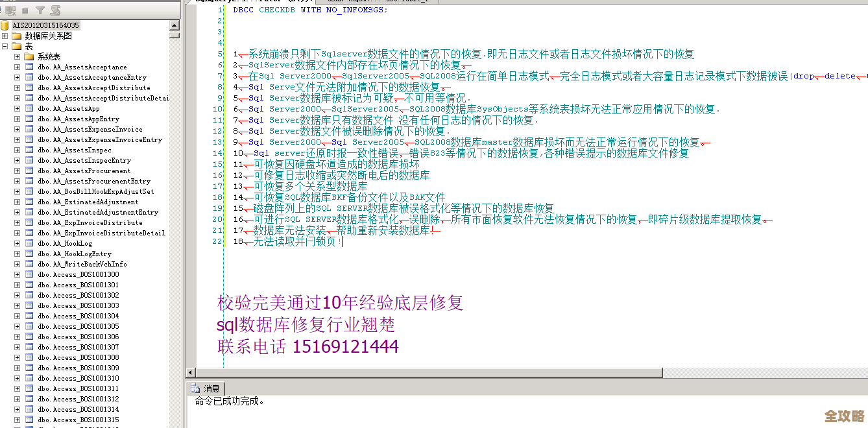868x428 pixels.
Task: Click the Object Explorer scroll up arrow
Action: [175, 25]
